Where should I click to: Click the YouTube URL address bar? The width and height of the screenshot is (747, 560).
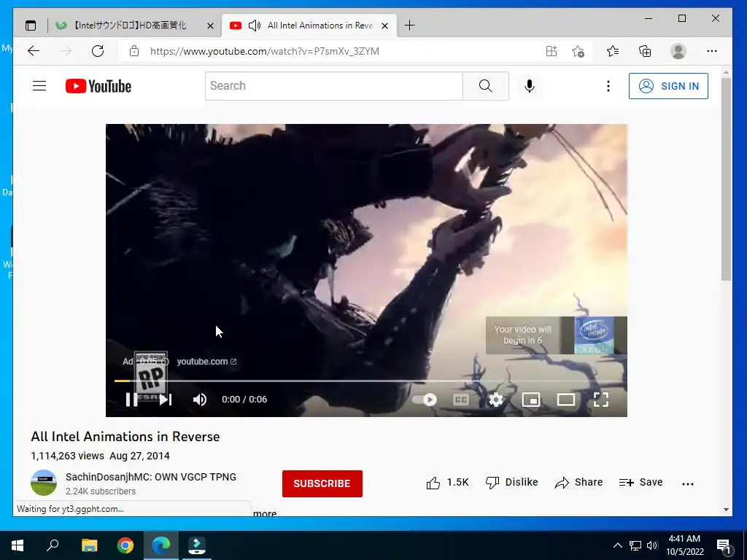pos(265,52)
